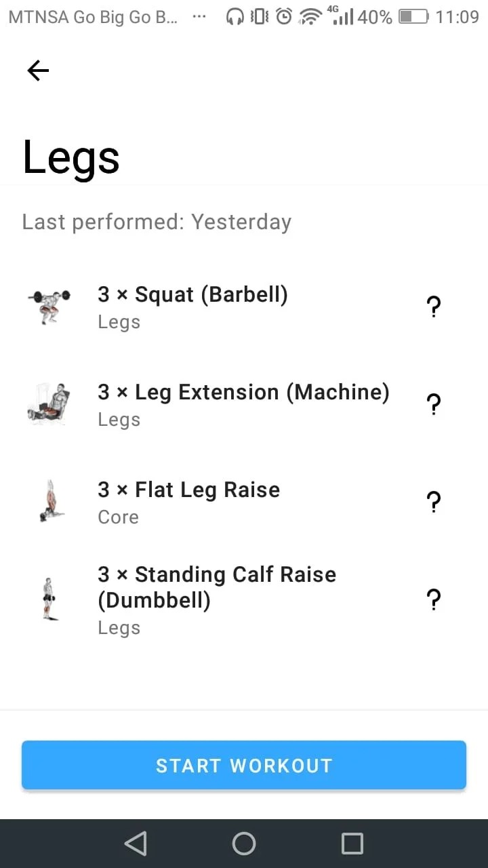This screenshot has width=488, height=868.
Task: Select the 3 × Flat Leg Raise entry
Action: [189, 490]
